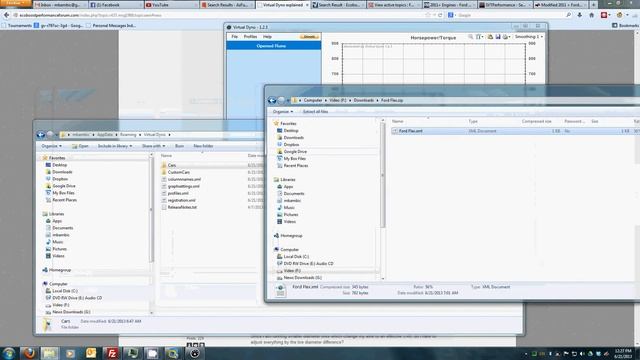Click Burn in the Virtual Dyno folder toolbar
Viewport: 640px width, 360px height.
[x=179, y=146]
